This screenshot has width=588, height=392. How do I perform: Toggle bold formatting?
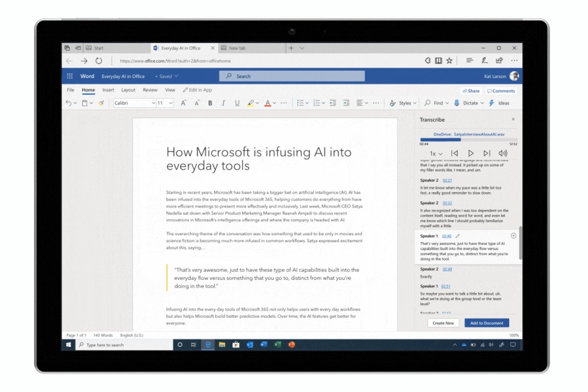(x=210, y=103)
